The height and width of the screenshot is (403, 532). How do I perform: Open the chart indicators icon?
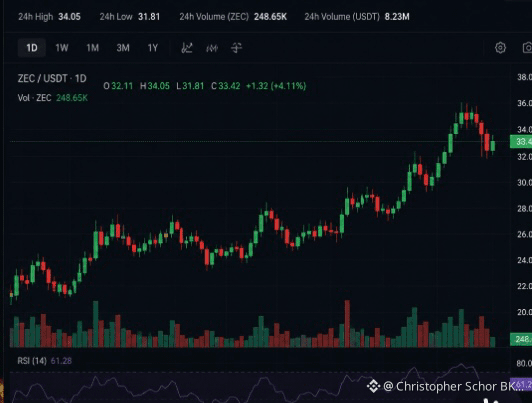212,48
